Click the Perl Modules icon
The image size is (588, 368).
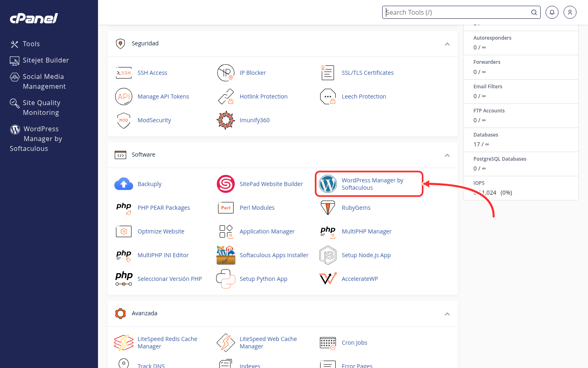pos(226,208)
